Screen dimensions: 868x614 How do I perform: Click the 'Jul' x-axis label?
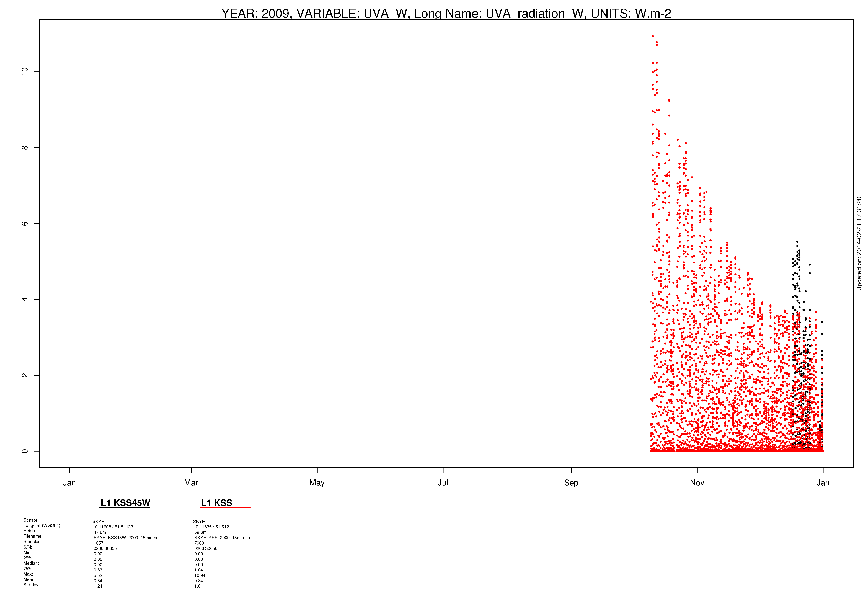coord(443,483)
